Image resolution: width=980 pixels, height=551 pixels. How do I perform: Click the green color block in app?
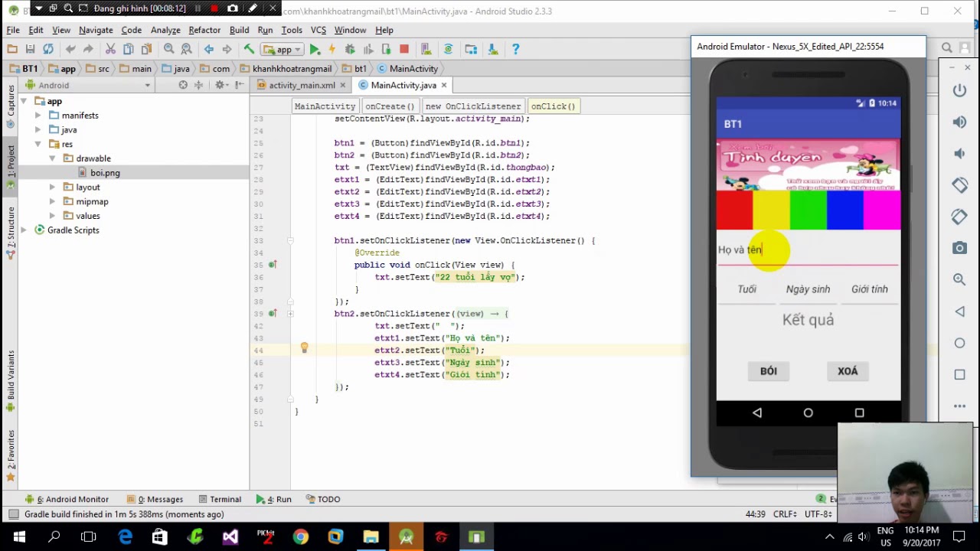point(808,211)
